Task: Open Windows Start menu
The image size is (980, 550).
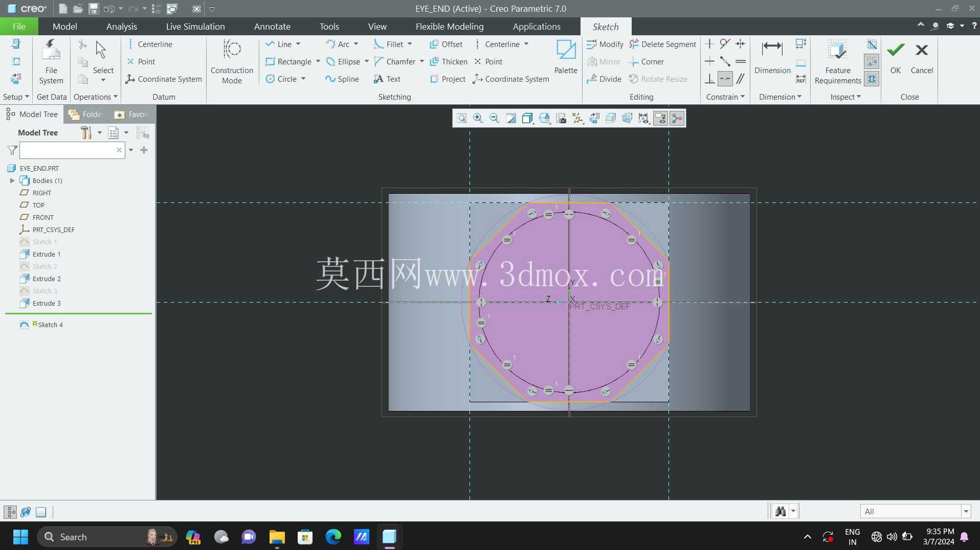Action: 20,537
